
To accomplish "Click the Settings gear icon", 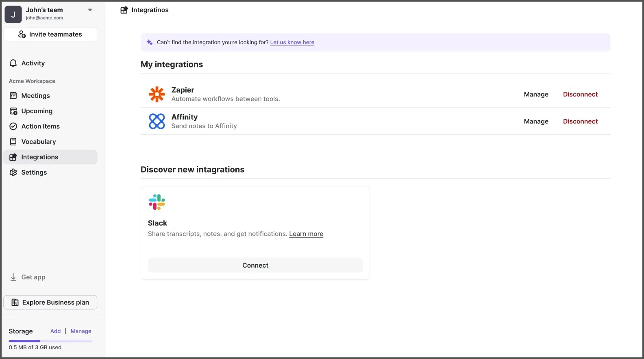I will pos(13,173).
